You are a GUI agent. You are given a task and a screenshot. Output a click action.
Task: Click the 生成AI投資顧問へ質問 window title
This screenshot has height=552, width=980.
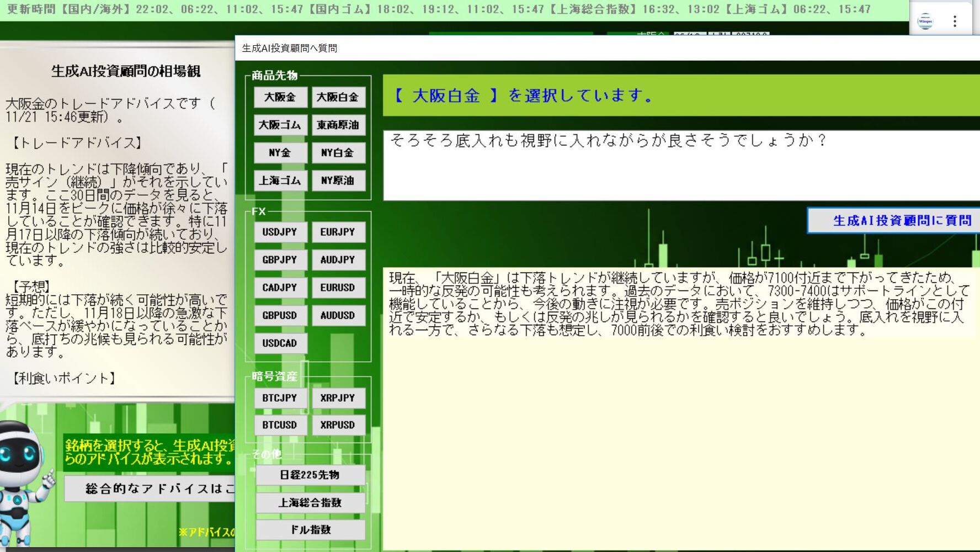click(x=290, y=48)
